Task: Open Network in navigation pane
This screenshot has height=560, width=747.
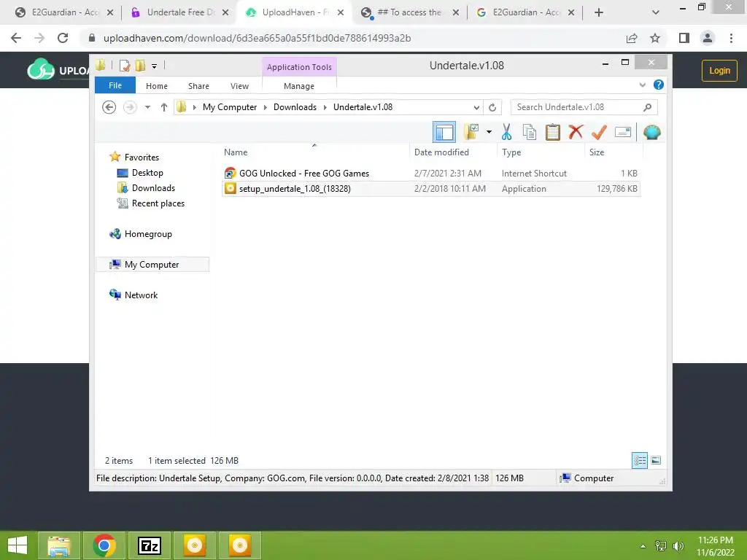Action: 141,295
